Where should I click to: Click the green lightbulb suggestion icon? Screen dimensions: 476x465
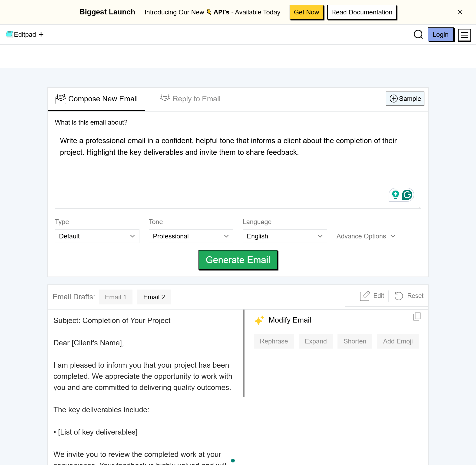point(395,195)
